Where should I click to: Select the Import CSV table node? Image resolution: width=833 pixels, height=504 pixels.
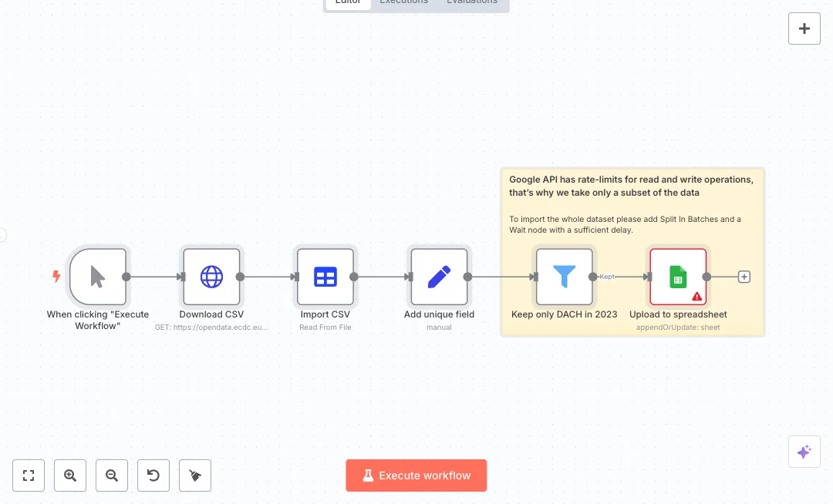coord(325,277)
